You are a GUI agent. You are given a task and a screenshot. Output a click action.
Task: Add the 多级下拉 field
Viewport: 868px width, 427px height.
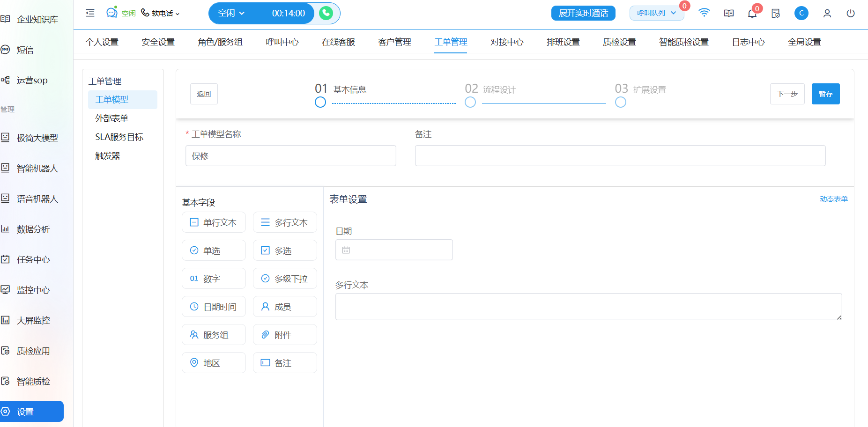(x=285, y=279)
